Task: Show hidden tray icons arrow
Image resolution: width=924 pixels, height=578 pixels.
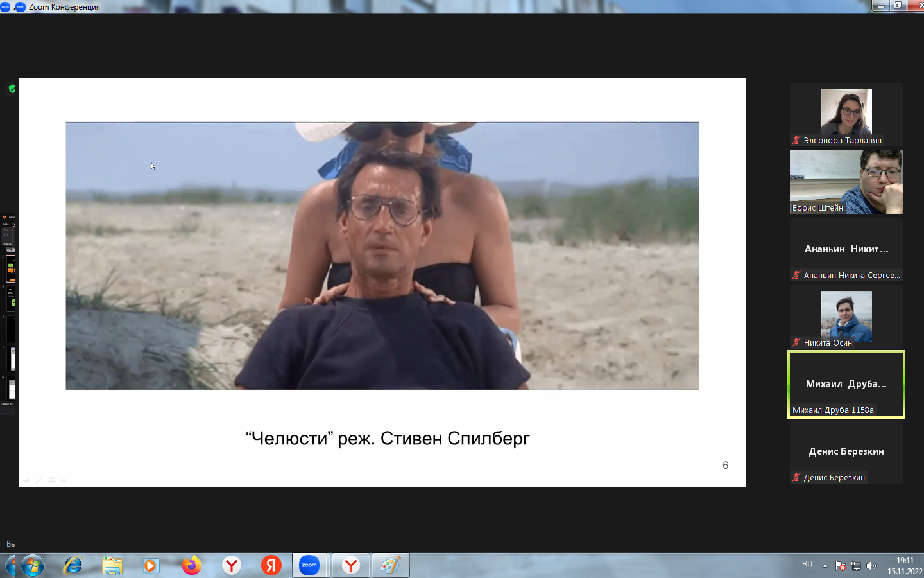Action: [825, 566]
